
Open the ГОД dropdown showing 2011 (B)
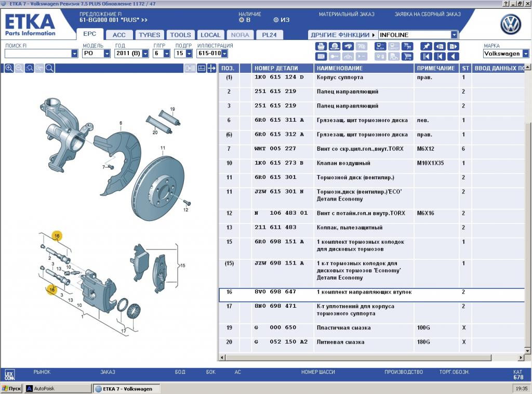tap(145, 54)
